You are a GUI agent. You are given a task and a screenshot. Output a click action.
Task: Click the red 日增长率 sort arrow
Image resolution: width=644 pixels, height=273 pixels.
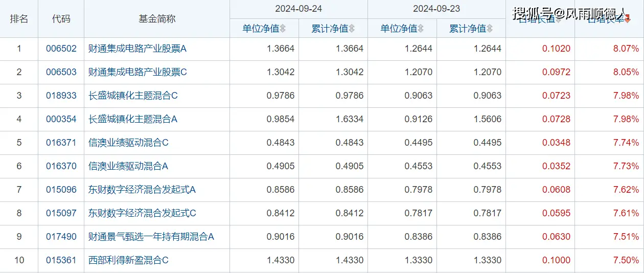click(628, 19)
